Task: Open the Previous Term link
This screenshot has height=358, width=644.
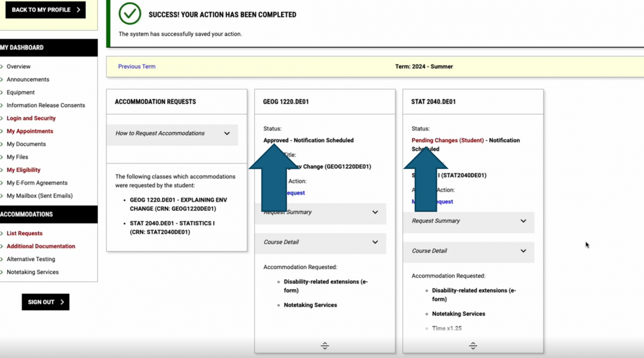Action: click(136, 67)
